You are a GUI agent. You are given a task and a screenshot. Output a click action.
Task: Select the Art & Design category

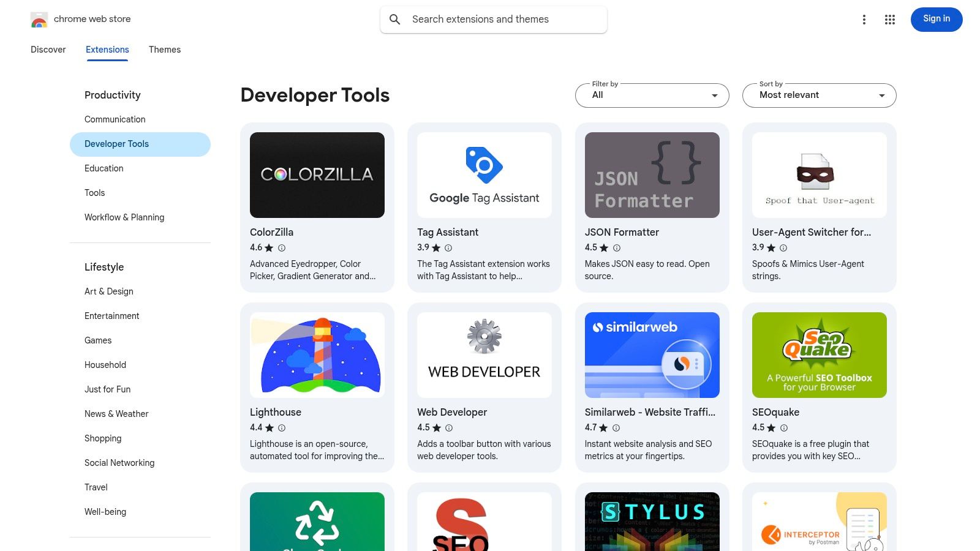coord(109,291)
